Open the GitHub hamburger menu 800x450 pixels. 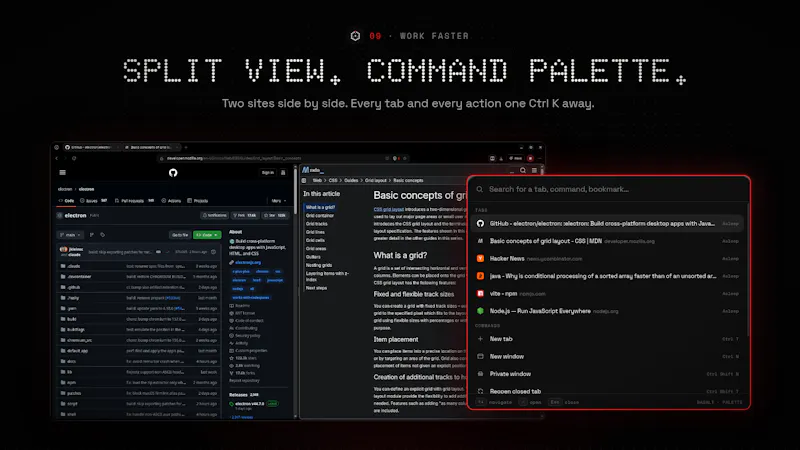[63, 172]
